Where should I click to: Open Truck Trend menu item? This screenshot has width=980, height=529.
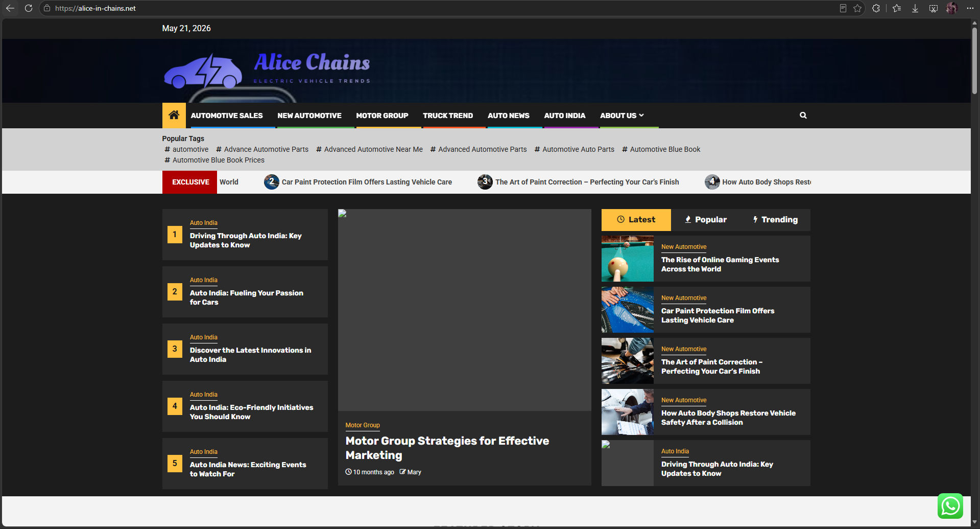click(x=448, y=116)
